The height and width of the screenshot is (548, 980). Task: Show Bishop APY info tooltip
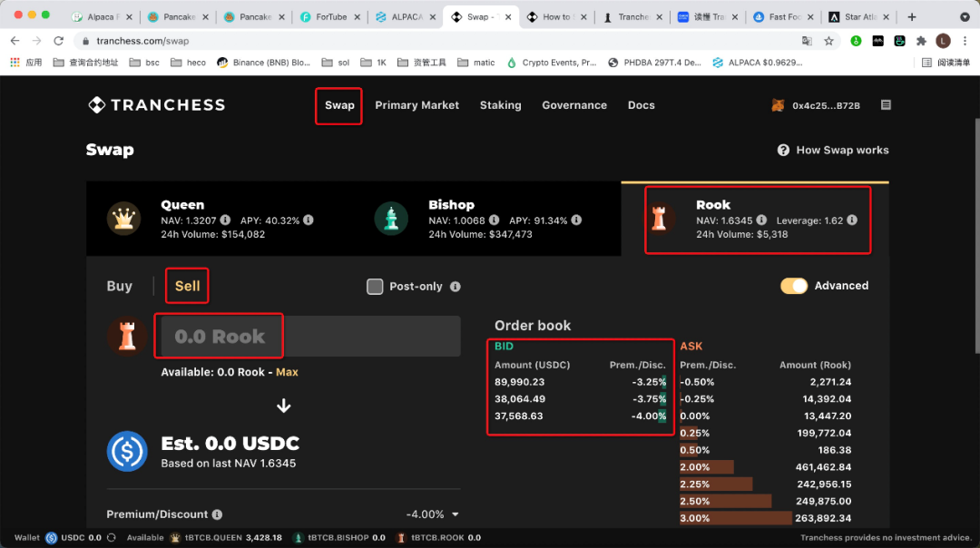click(x=576, y=220)
